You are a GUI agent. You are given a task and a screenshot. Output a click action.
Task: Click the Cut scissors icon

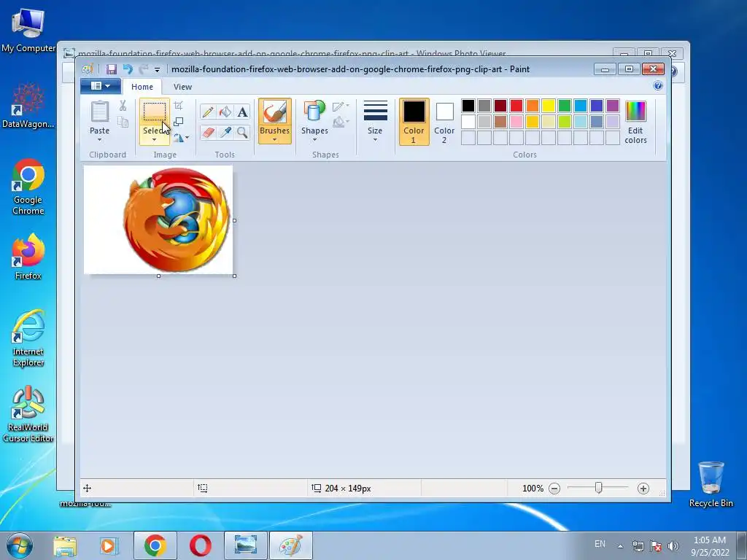[123, 106]
